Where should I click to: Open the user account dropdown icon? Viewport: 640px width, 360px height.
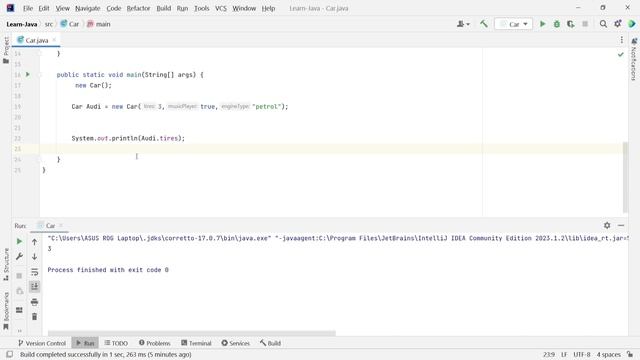coord(463,24)
